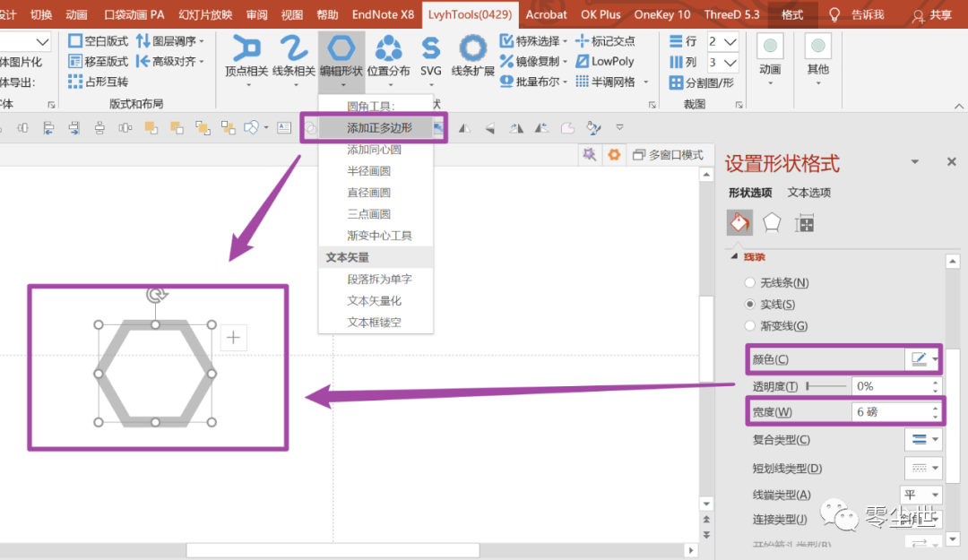
Task: Switch to the 格式 ribbon tab
Action: 792,14
